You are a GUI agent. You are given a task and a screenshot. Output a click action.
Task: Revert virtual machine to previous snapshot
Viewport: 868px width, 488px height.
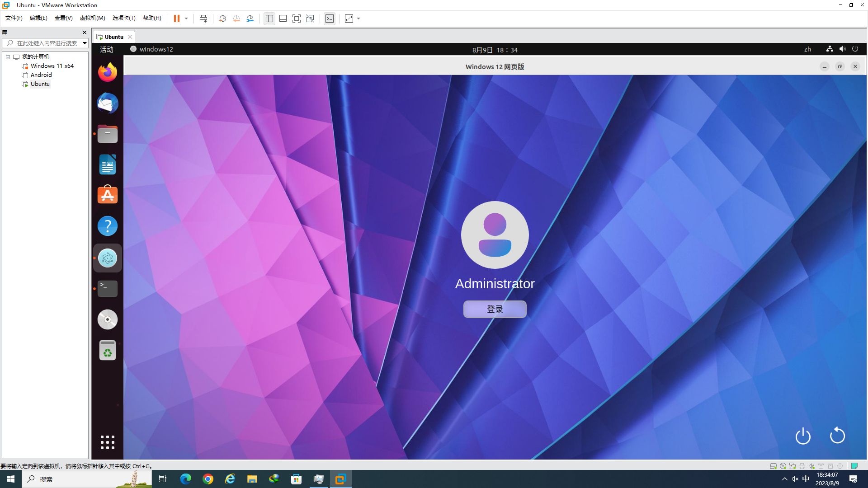[236, 19]
